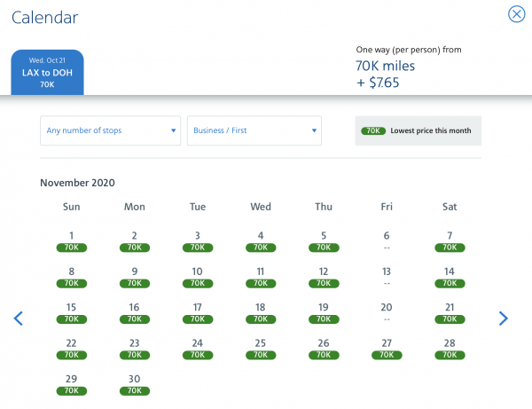Click the 70K lowest price legend badge

coord(373,130)
